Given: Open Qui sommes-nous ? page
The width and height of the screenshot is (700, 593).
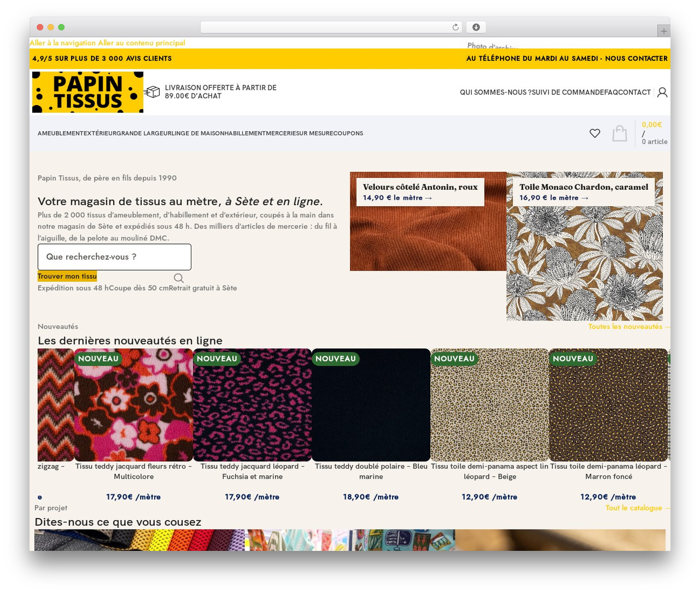Looking at the screenshot, I should point(495,92).
